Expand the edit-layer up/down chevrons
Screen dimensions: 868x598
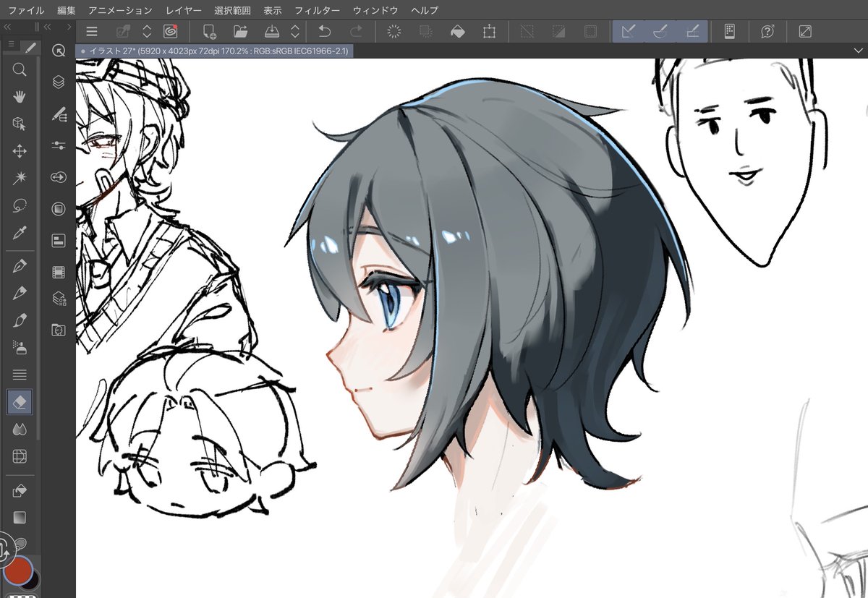[147, 31]
